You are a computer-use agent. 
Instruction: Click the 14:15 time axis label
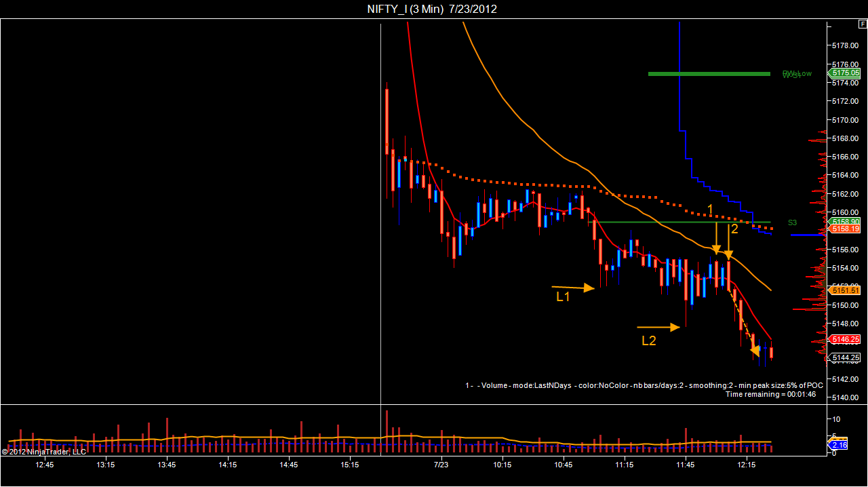[228, 465]
